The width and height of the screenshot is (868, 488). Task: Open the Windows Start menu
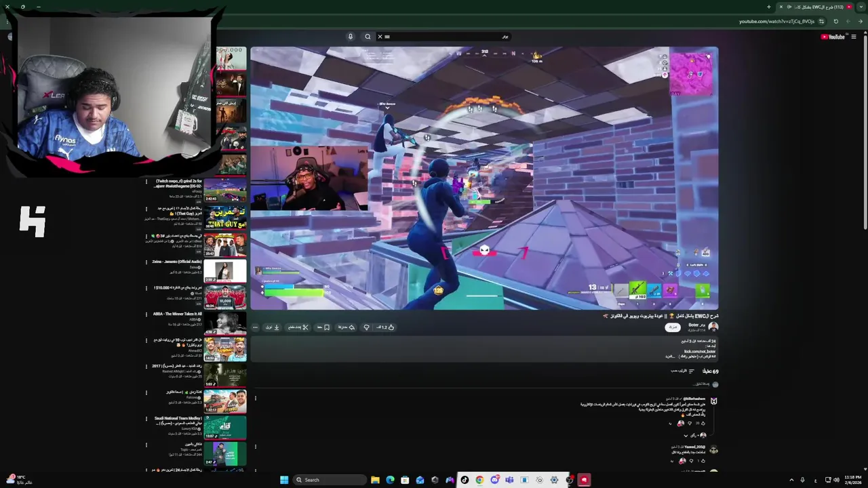(x=284, y=480)
